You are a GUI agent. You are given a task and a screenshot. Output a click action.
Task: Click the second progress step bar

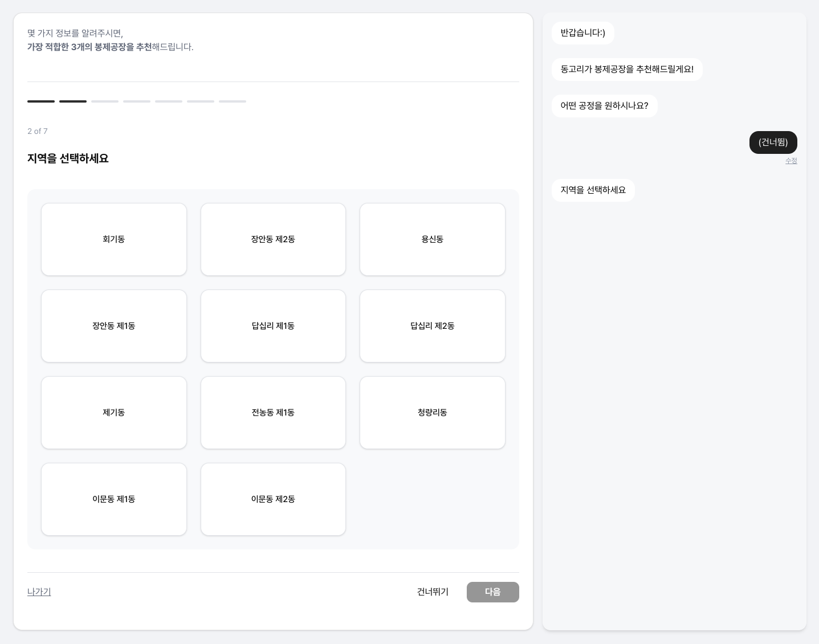[73, 101]
